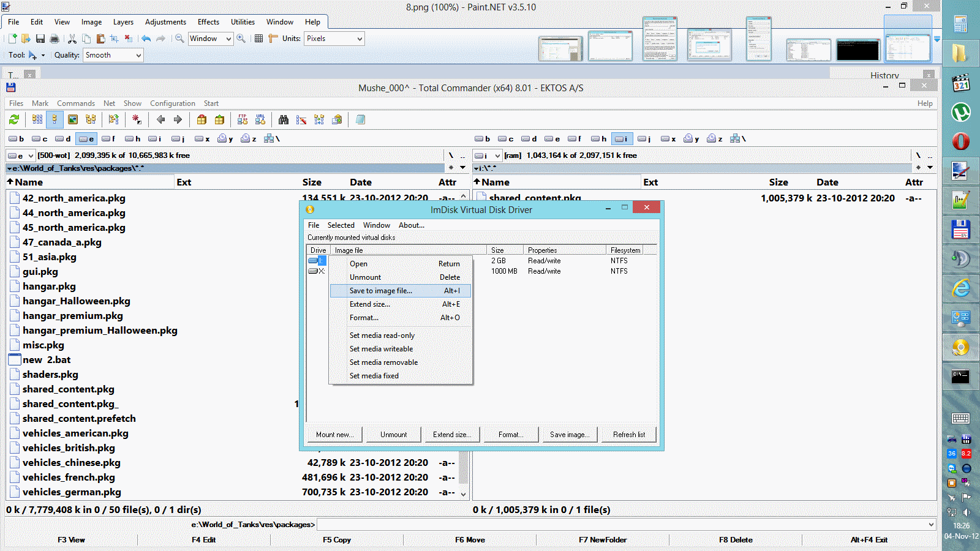Open the Effects menu
Image resolution: width=980 pixels, height=551 pixels.
208,22
